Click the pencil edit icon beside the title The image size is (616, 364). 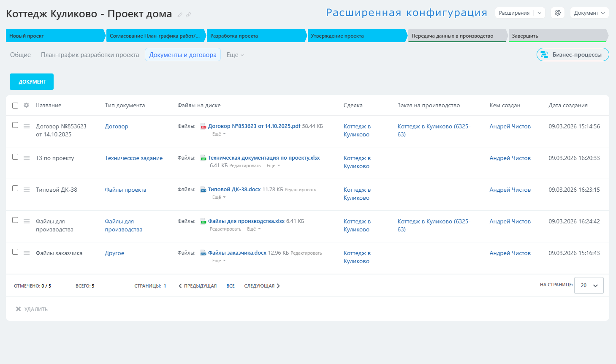180,15
